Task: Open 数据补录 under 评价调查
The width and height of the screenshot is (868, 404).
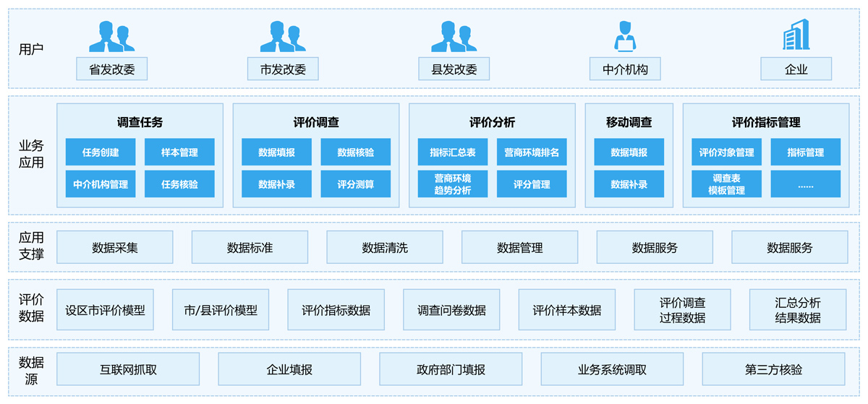Action: pos(276,184)
